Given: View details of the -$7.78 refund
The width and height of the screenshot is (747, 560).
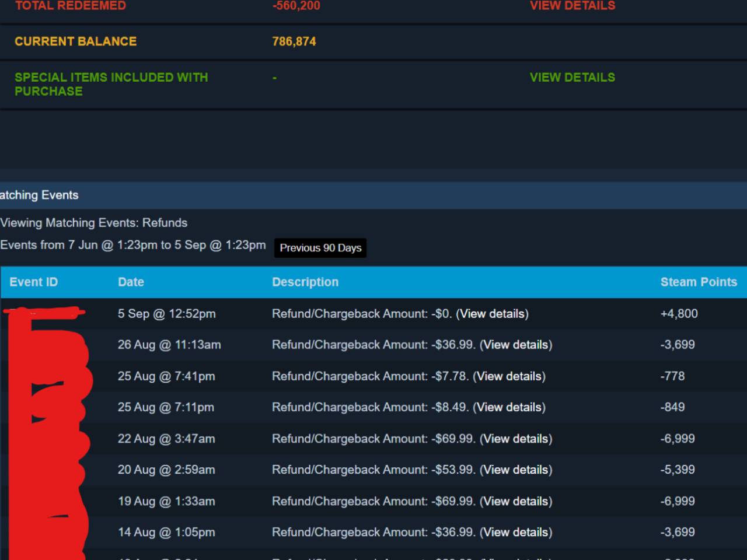Looking at the screenshot, I should click(x=509, y=376).
